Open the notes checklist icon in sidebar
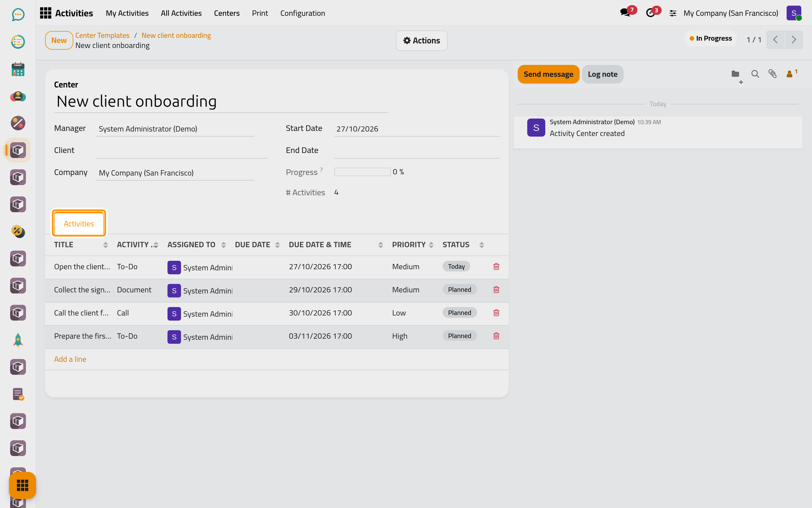 pos(18,394)
